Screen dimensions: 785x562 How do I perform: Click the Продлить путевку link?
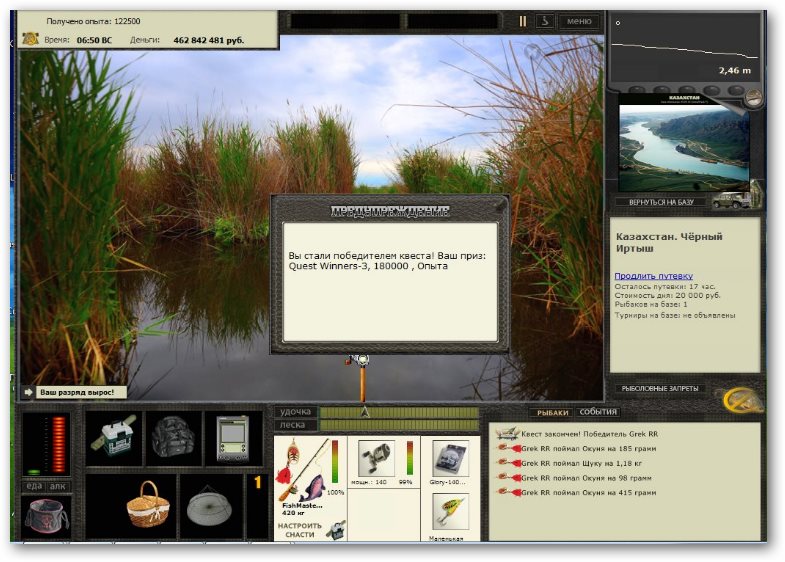click(x=653, y=276)
